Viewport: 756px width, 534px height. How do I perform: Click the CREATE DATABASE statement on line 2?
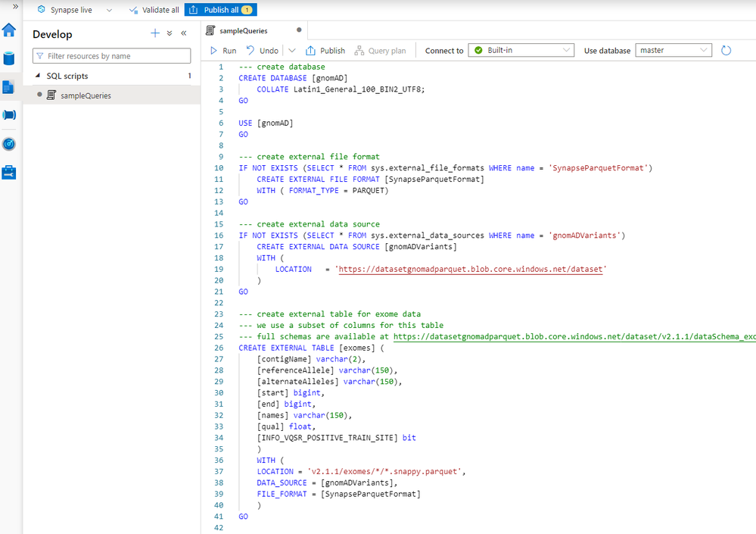[293, 78]
